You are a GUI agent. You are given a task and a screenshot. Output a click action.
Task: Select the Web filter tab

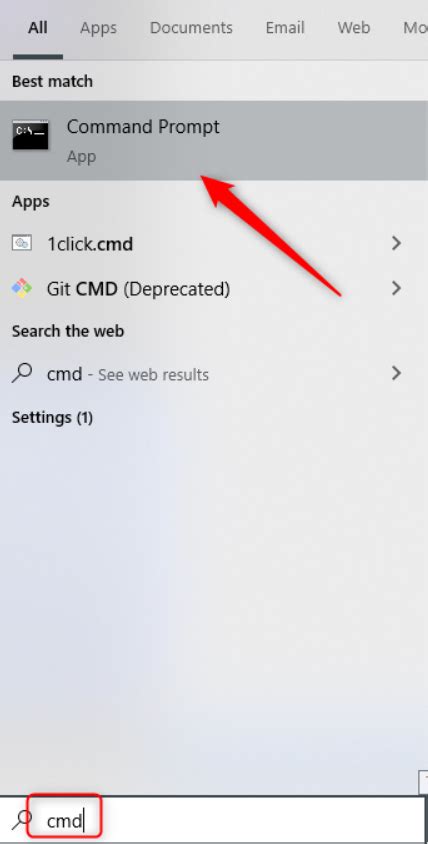pos(354,28)
